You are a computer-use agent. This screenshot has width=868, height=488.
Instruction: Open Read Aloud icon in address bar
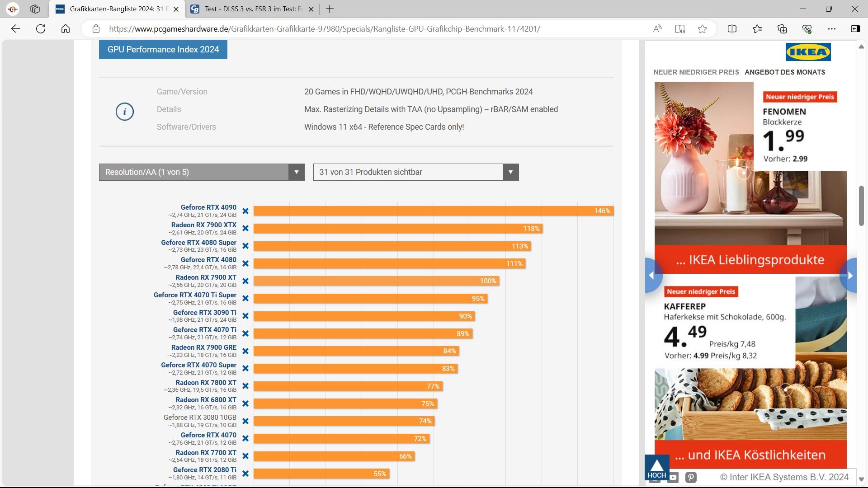(x=657, y=29)
